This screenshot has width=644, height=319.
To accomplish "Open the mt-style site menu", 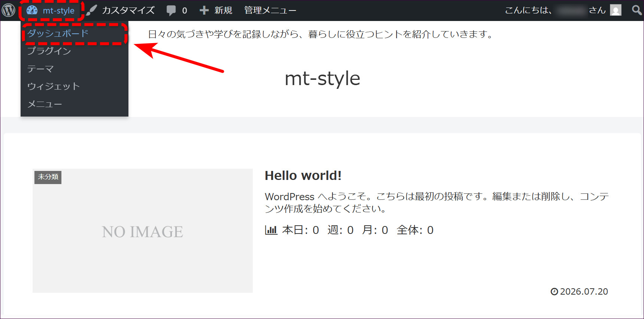I will [51, 10].
